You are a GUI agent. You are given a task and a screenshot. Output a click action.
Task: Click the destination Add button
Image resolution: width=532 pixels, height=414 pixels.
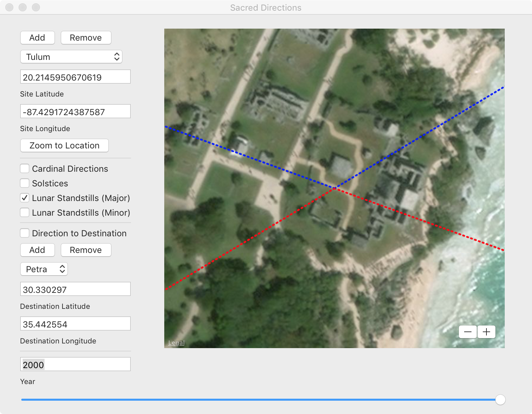(x=37, y=250)
